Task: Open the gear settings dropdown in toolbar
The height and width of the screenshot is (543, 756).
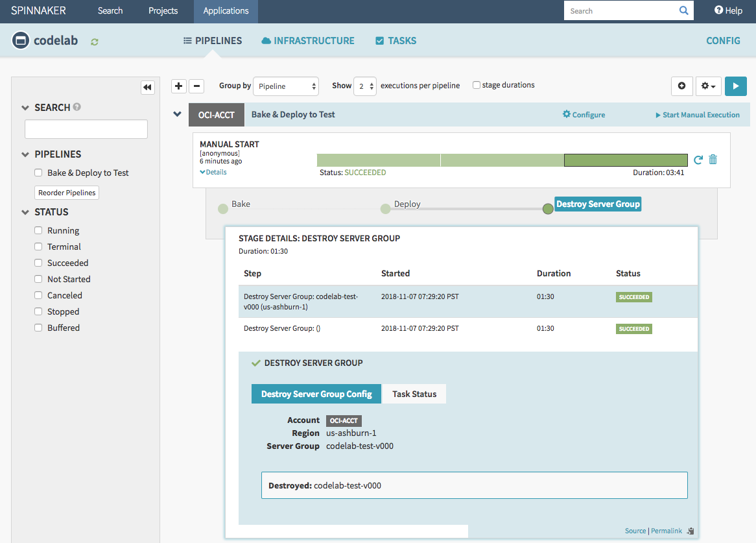Action: click(708, 86)
